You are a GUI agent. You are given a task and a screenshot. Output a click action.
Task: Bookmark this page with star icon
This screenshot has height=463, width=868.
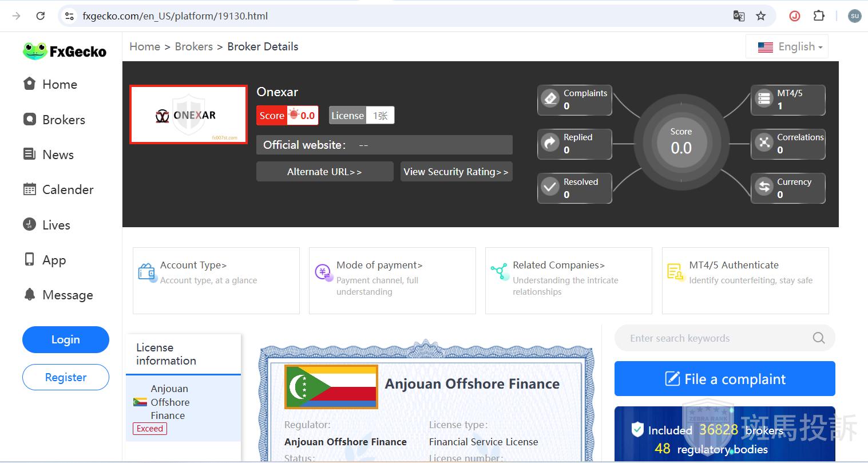click(760, 16)
